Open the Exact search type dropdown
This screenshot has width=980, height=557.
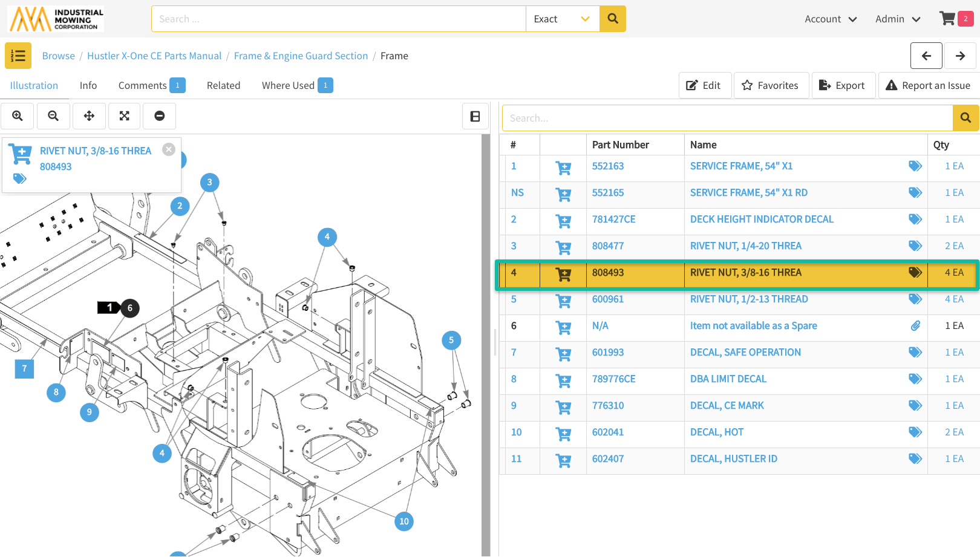(562, 19)
